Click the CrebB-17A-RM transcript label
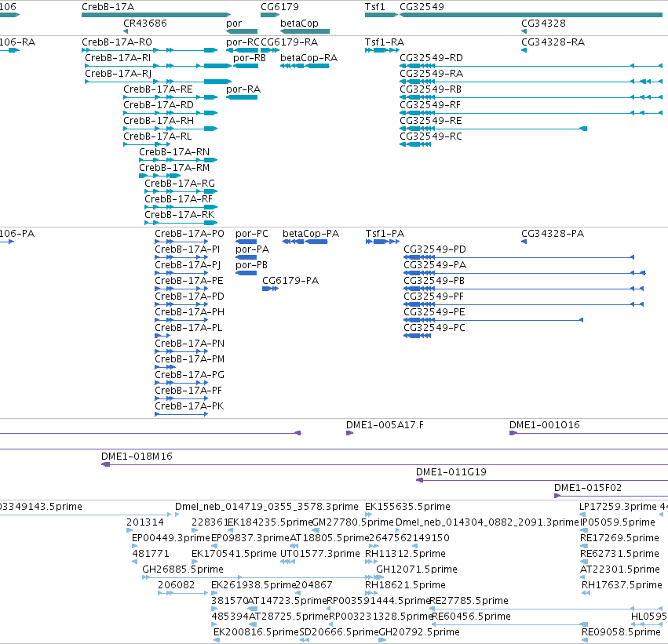This screenshot has width=668, height=644. click(174, 168)
